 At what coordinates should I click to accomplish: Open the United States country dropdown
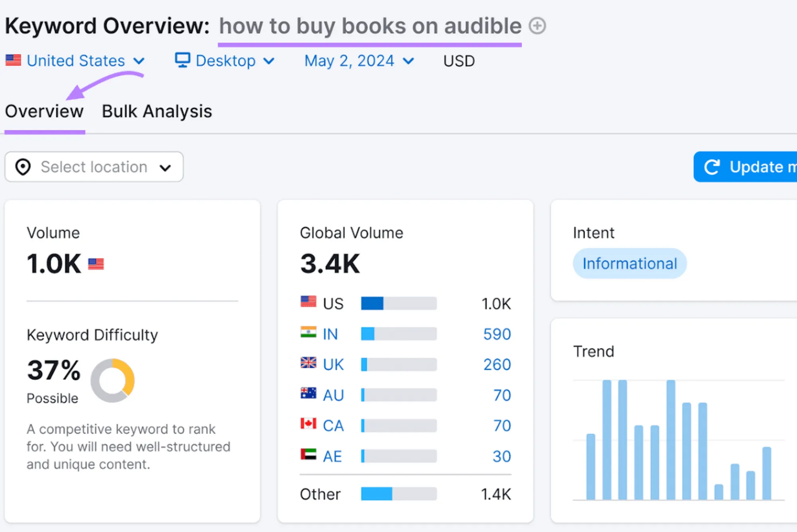click(x=75, y=61)
